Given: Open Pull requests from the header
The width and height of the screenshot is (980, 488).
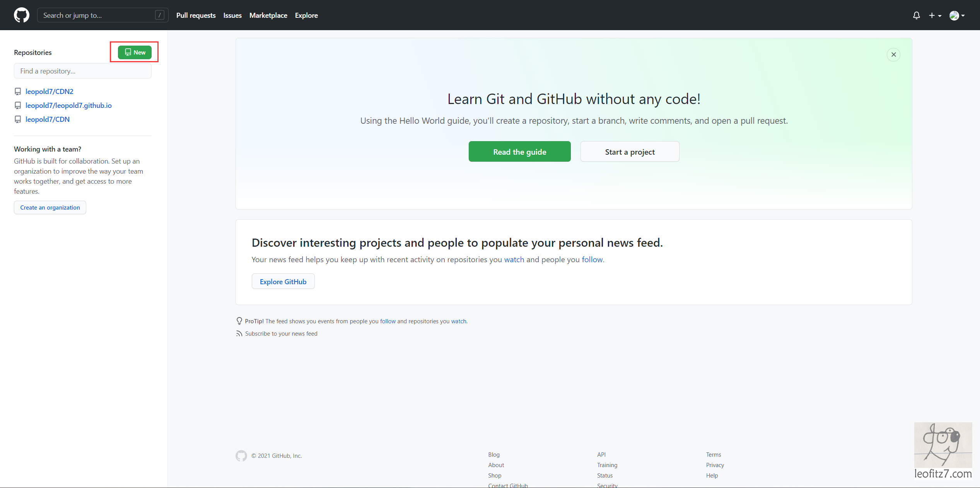Looking at the screenshot, I should 196,15.
